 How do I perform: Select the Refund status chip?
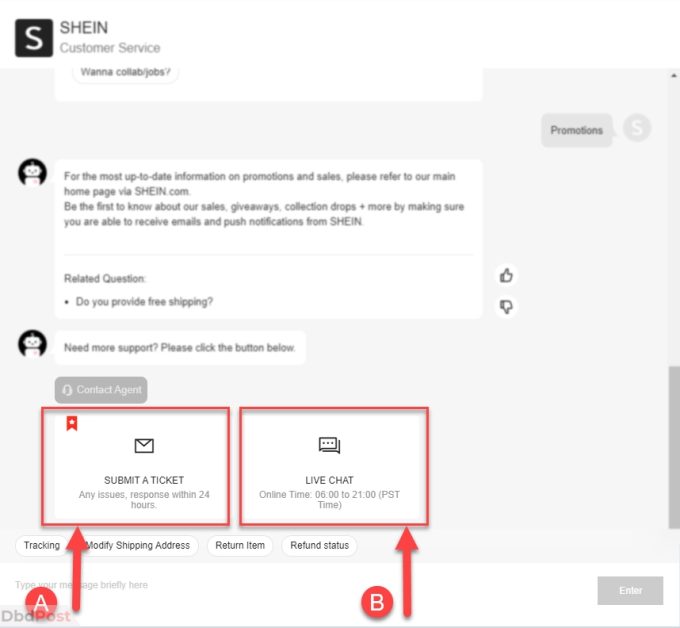pos(320,545)
